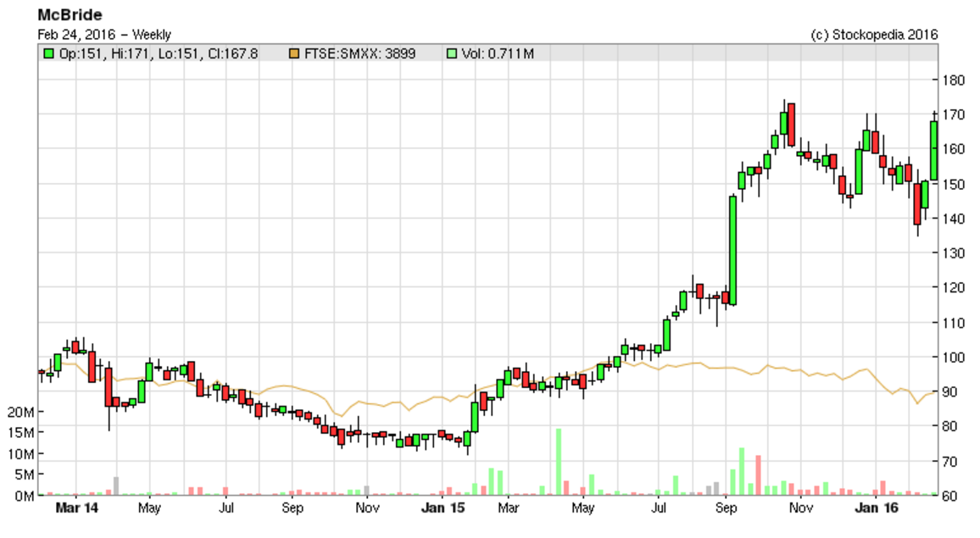Click the orange FTSE:SMXX legend swatch
Screen dimensions: 980x538
point(294,53)
